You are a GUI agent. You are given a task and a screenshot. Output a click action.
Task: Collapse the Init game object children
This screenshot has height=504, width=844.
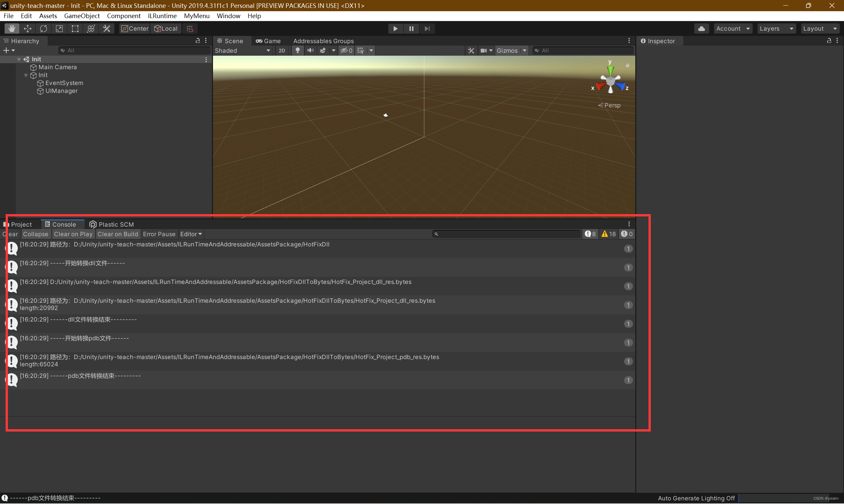pos(26,75)
